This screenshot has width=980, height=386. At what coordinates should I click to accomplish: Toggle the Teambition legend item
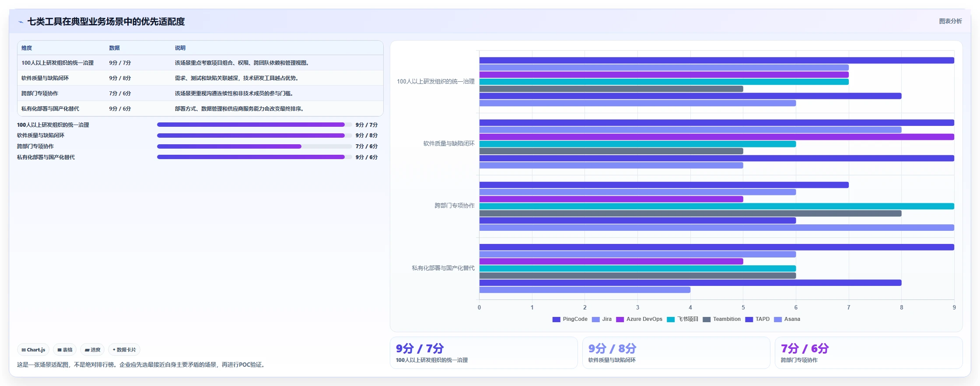point(722,319)
